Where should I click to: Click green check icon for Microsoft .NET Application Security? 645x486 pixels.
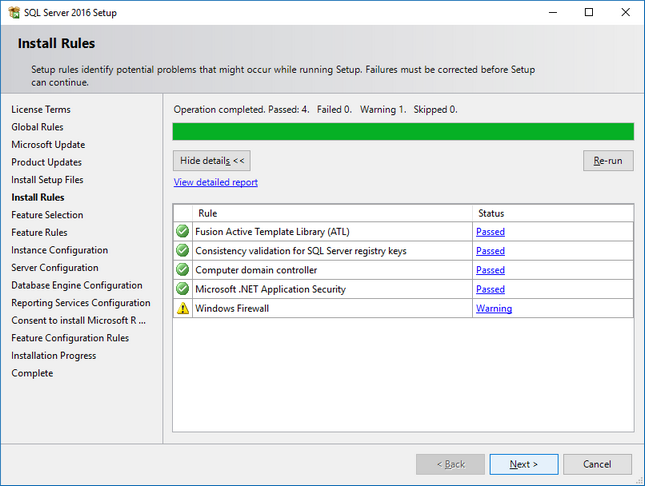tap(182, 289)
